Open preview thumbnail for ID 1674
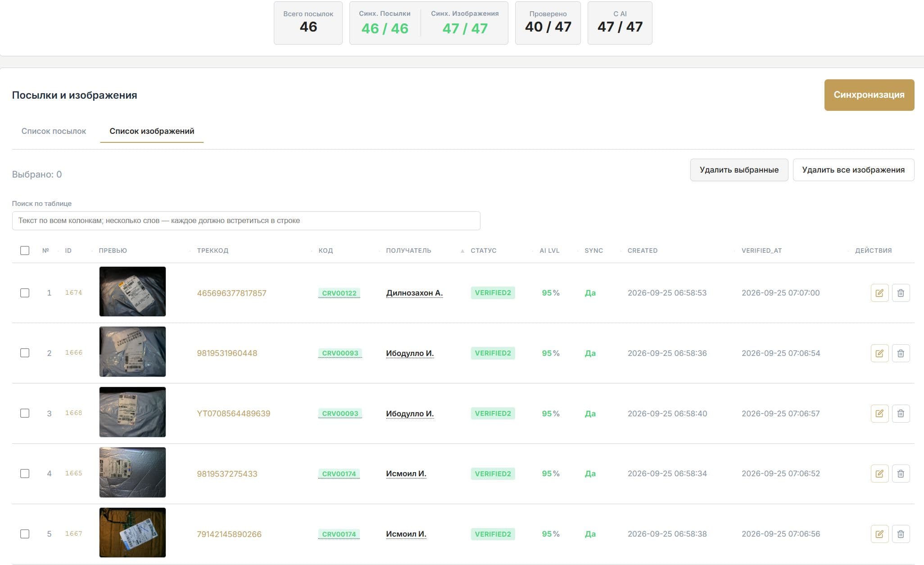Screen dimensions: 924x565 [x=132, y=292]
